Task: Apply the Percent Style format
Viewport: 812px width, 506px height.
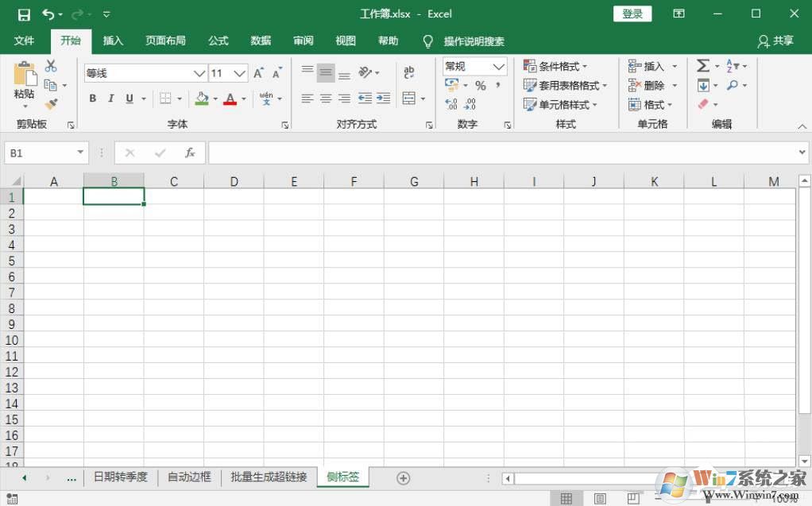Action: click(x=481, y=83)
